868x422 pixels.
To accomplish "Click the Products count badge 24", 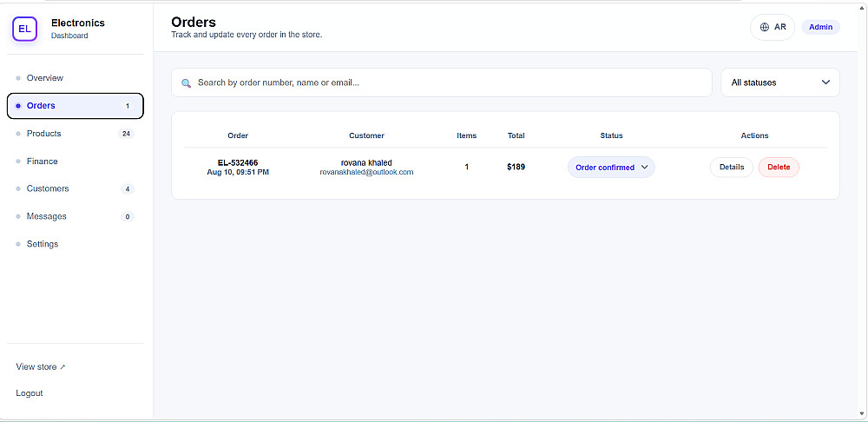I will click(126, 134).
